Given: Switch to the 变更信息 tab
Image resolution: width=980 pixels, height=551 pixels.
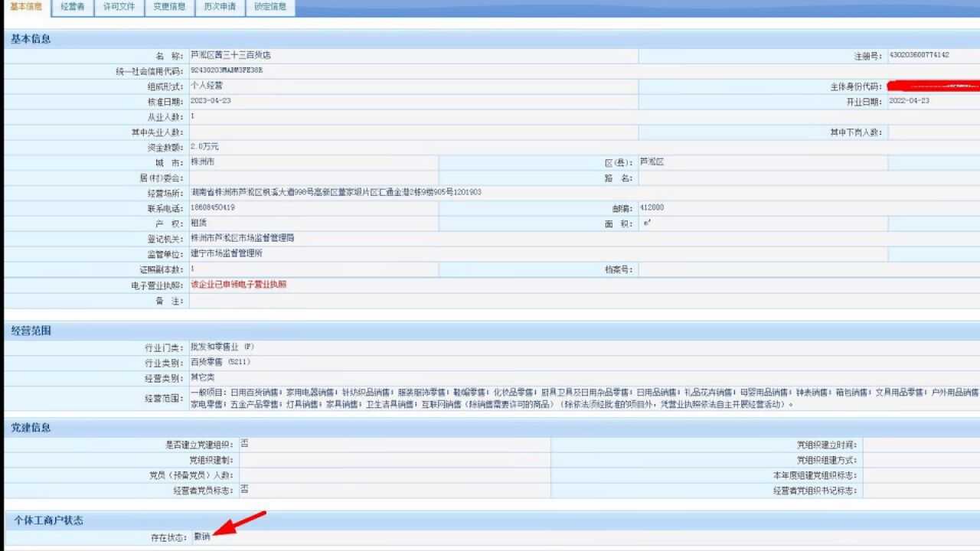Looking at the screenshot, I should click(x=168, y=7).
